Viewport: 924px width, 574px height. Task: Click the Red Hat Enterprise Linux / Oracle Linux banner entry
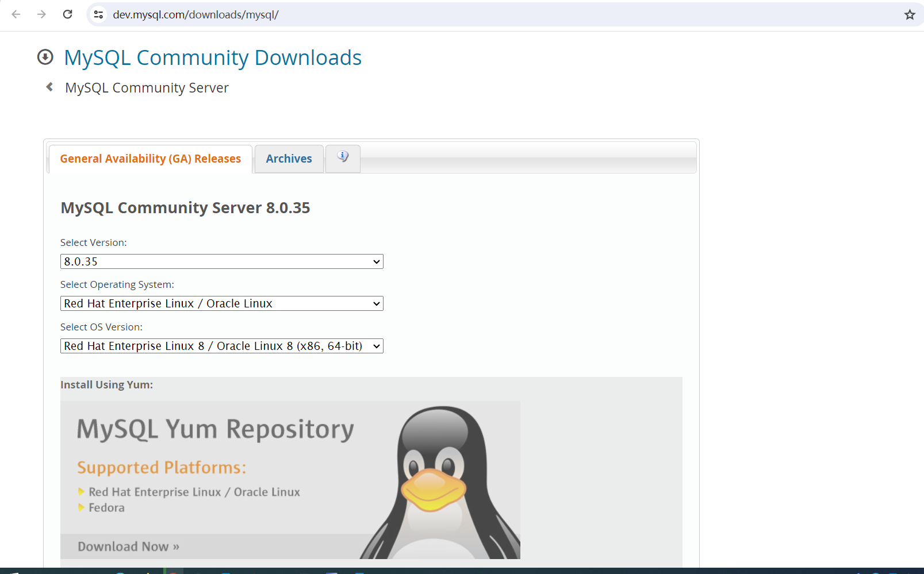tap(194, 492)
